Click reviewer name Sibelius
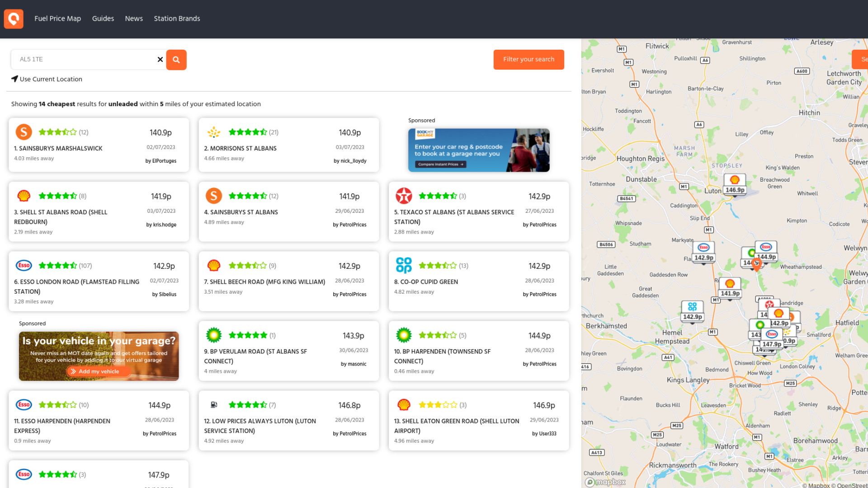The image size is (868, 488). point(164,294)
